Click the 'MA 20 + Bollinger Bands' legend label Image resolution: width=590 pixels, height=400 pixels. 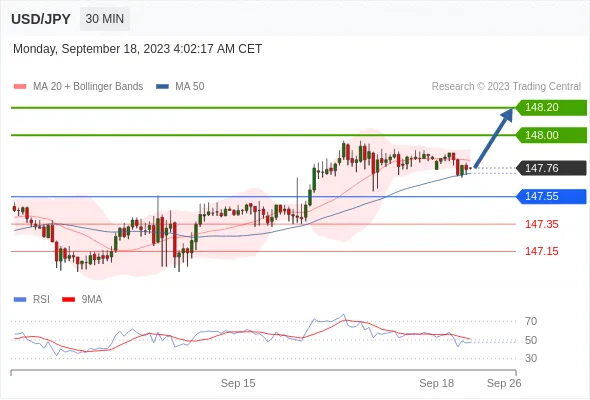(88, 87)
